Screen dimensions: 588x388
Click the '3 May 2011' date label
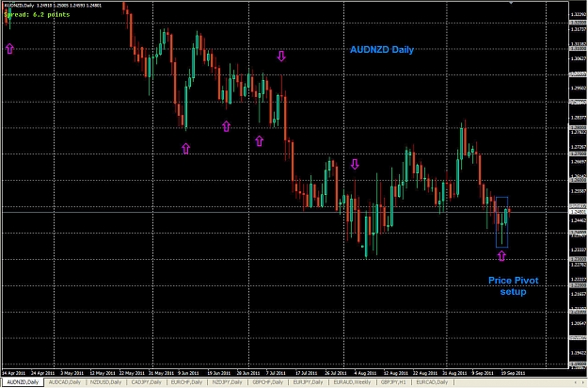[x=72, y=373]
